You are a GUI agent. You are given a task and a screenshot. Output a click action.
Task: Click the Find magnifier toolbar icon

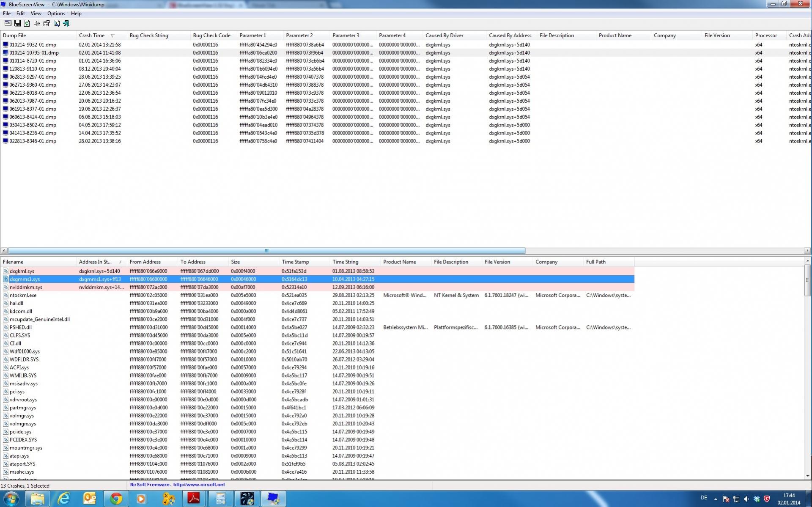click(56, 24)
